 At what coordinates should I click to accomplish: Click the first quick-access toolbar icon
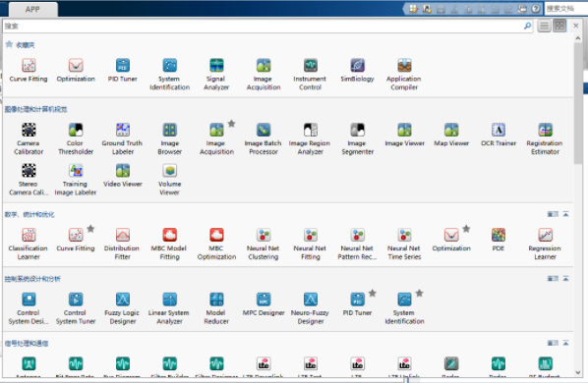[413, 9]
